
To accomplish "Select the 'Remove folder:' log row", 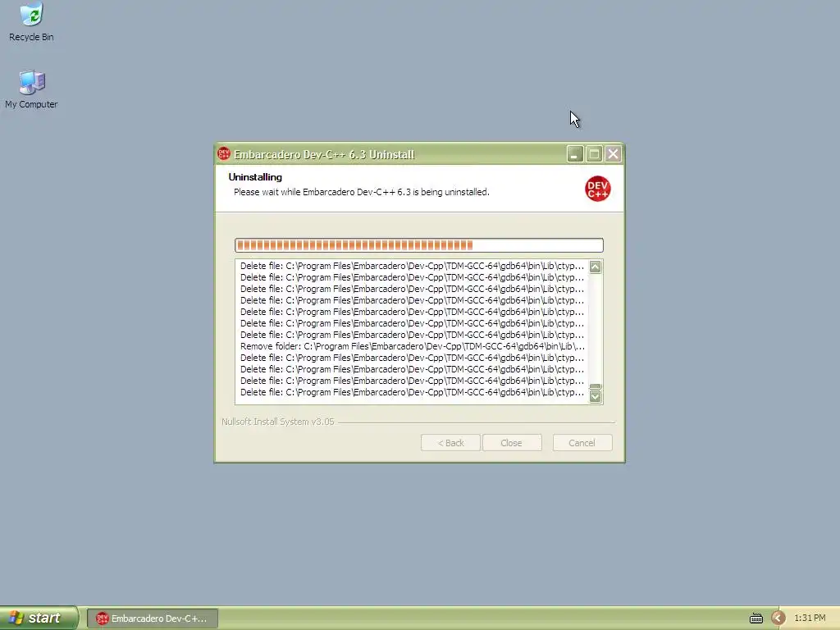I will point(412,347).
